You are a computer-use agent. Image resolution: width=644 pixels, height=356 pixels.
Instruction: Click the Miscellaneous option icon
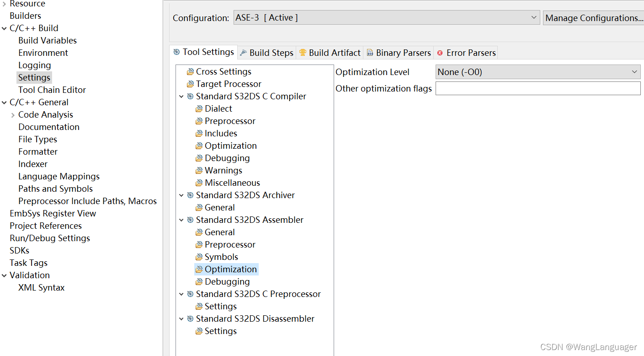(x=199, y=183)
